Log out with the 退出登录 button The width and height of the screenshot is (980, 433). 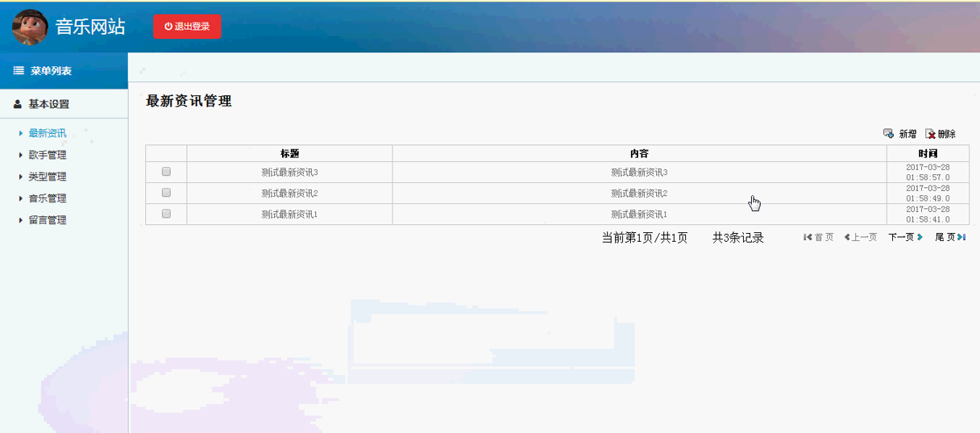pos(187,27)
